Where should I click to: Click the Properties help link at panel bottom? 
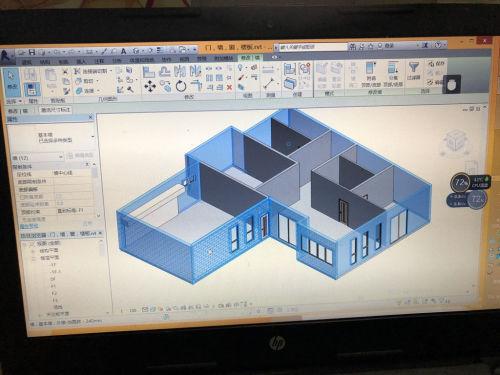point(29,226)
